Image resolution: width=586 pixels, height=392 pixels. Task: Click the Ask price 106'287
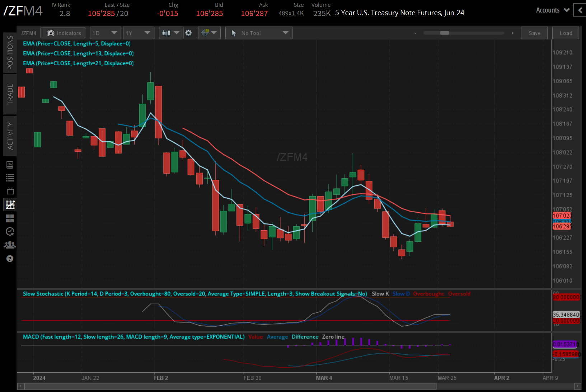click(x=254, y=14)
